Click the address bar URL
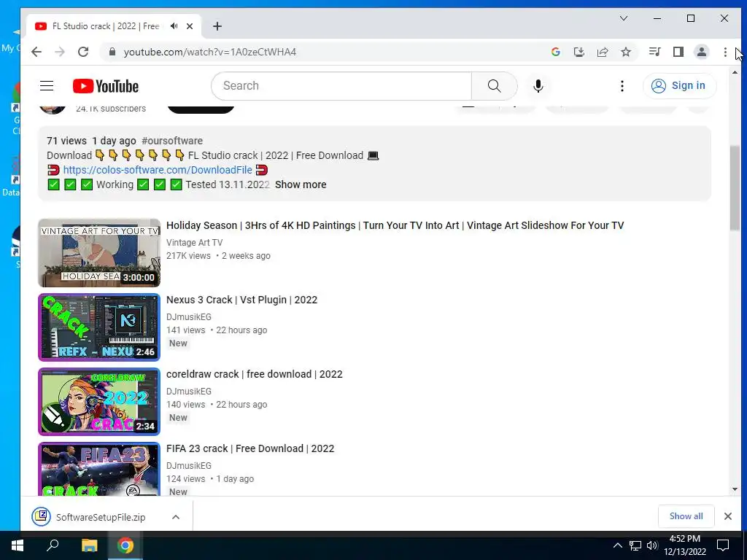747x560 pixels. point(210,52)
